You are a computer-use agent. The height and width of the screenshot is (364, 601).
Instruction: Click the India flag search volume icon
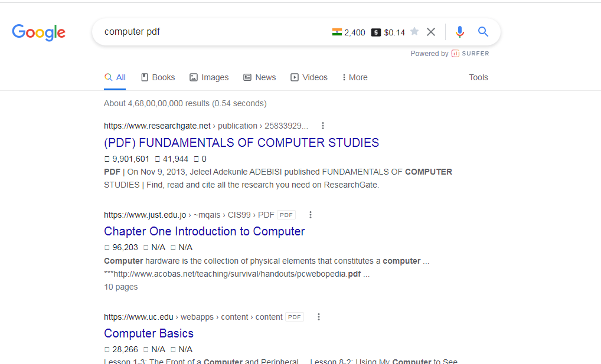click(x=337, y=32)
